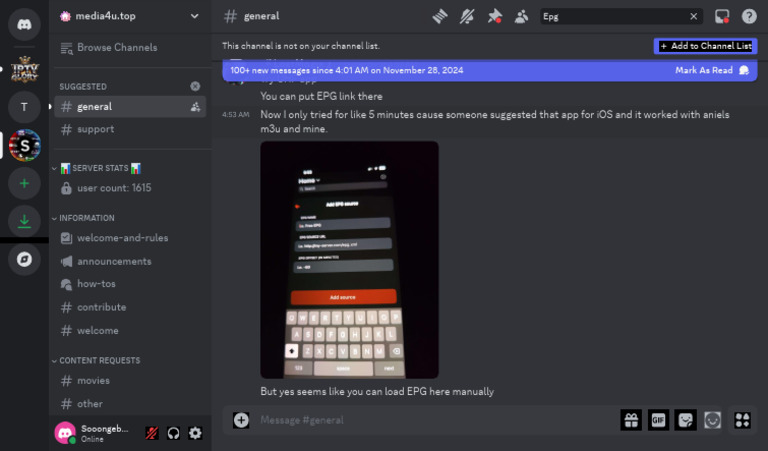
Task: Open the GIF picker
Action: tap(658, 420)
